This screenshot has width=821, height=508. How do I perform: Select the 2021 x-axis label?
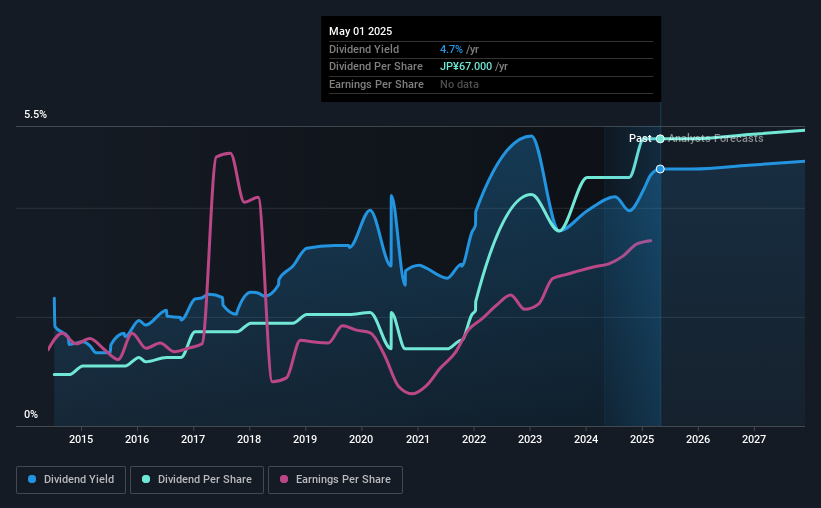417,439
